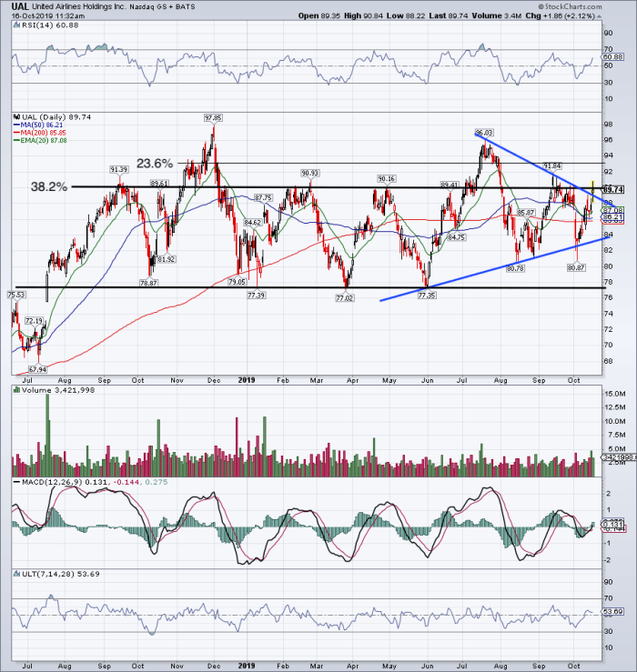Viewport: 637px width, 672px height.
Task: Click the 90.93 price label
Action: coord(309,173)
